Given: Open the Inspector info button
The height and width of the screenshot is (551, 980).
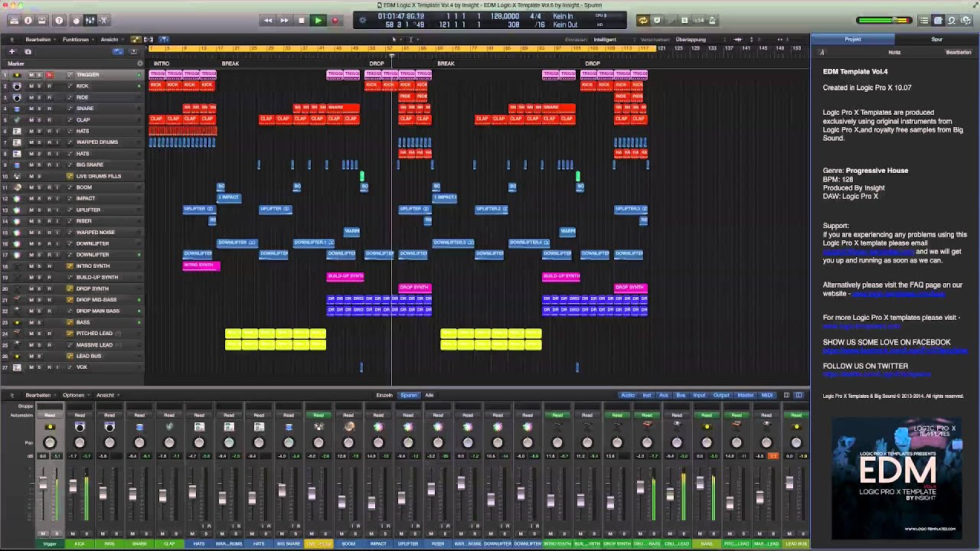Looking at the screenshot, I should click(28, 21).
